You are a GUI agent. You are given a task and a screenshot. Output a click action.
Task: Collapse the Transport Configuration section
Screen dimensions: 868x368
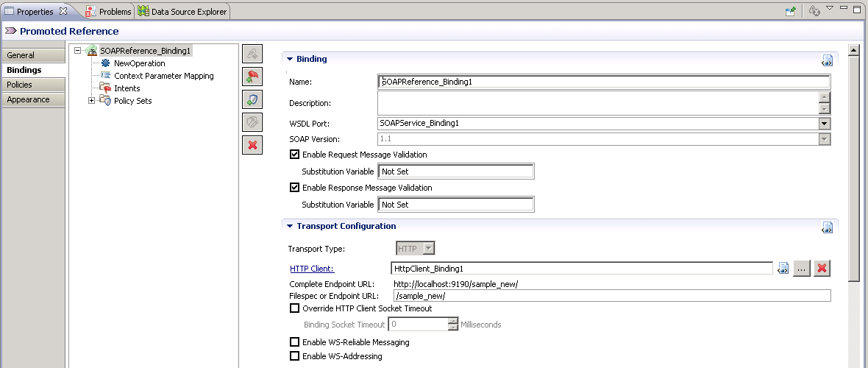coord(290,227)
